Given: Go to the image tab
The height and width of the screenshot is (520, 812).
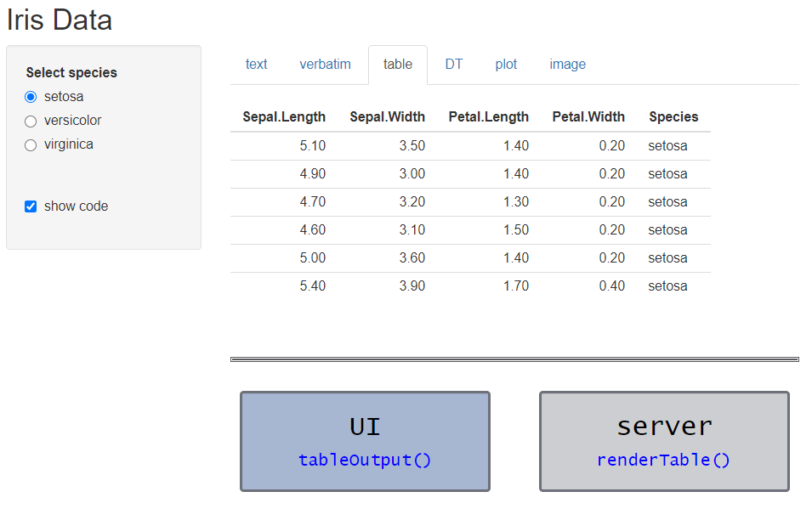Looking at the screenshot, I should [568, 65].
